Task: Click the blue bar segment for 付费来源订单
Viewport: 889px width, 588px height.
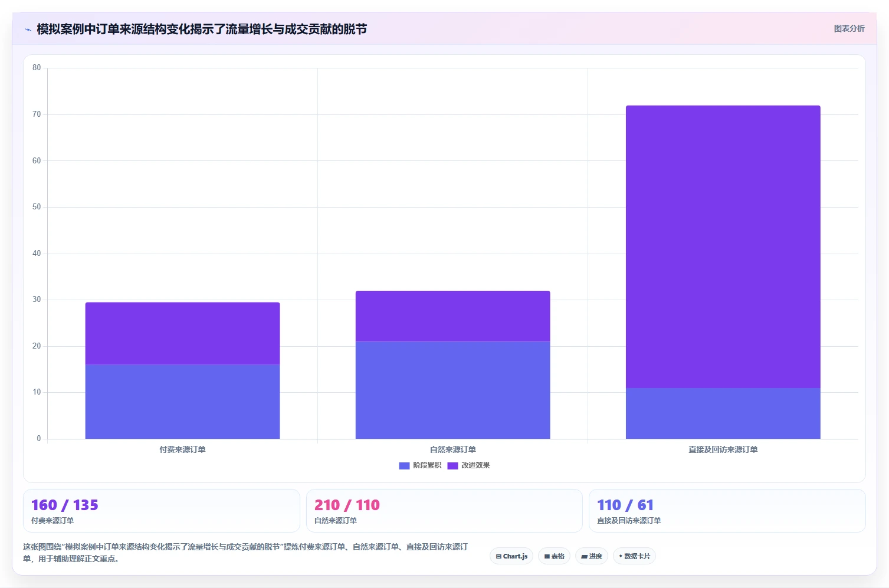Action: point(182,402)
